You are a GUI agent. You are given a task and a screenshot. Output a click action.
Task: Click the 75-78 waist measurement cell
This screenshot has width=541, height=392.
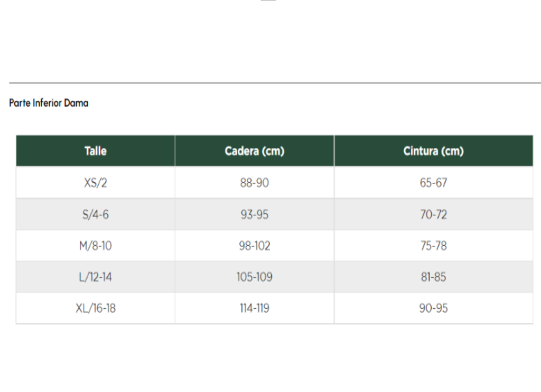[x=433, y=246]
